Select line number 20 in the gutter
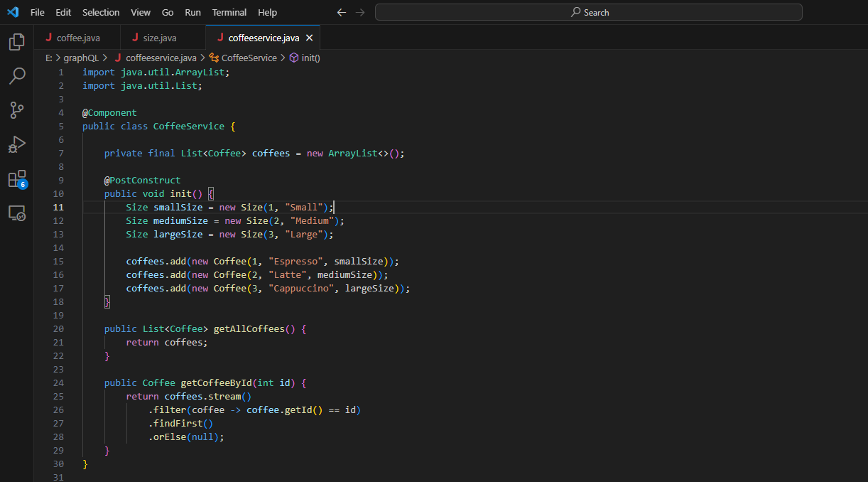Screen dimensions: 868x482 click(x=58, y=329)
